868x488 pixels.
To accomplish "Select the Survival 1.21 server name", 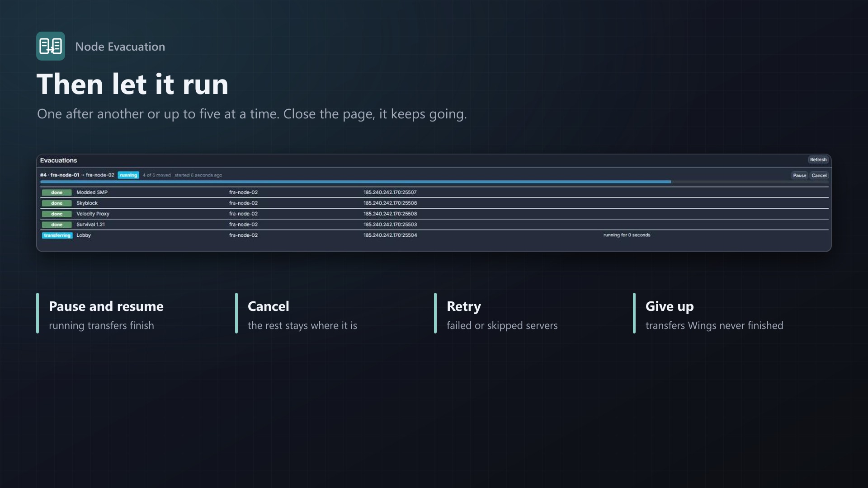I will [x=90, y=225].
